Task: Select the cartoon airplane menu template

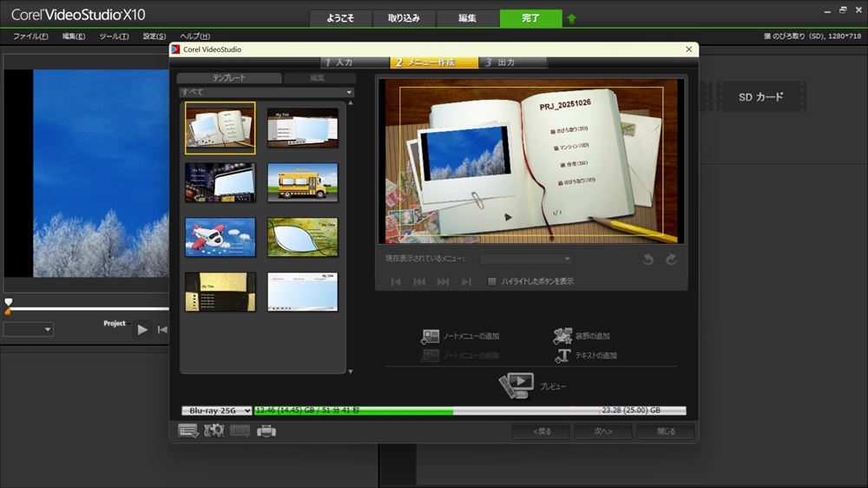Action: click(x=220, y=236)
